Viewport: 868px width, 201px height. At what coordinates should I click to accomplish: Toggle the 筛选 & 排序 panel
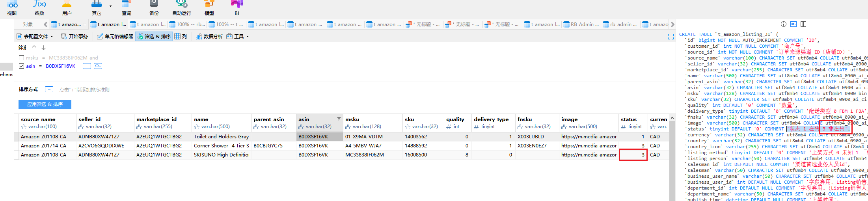[x=154, y=36]
